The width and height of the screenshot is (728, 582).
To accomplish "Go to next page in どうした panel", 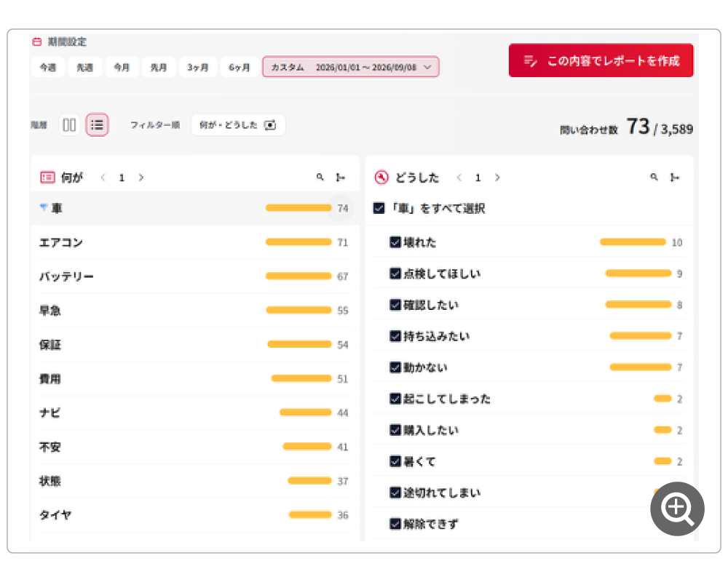I will (x=497, y=178).
